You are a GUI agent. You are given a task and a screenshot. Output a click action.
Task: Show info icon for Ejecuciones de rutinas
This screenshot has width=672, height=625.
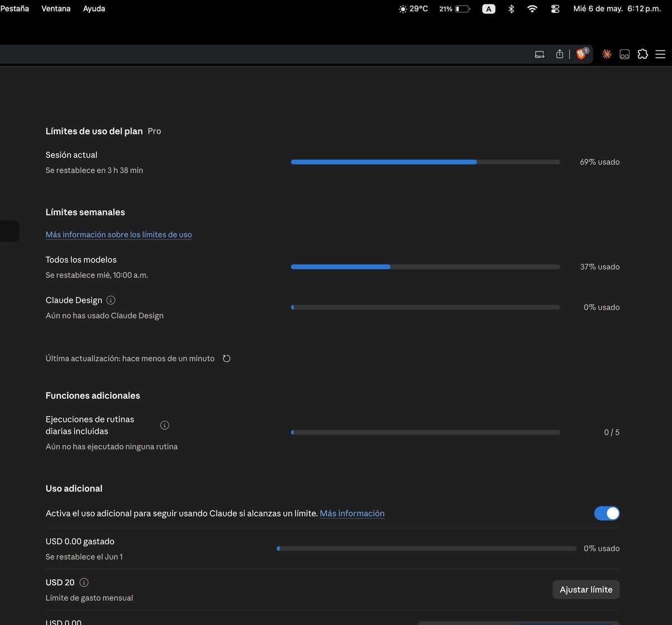click(x=165, y=425)
